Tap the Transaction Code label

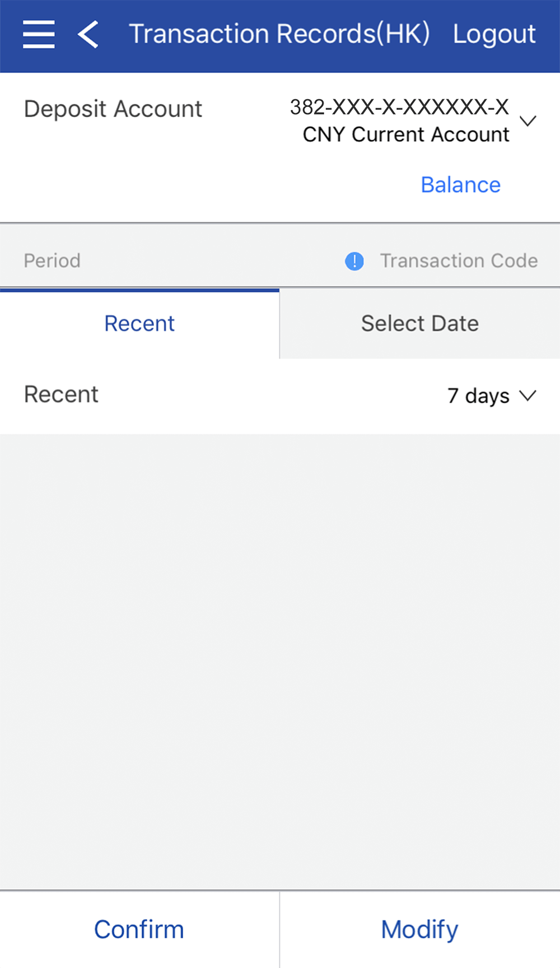pyautogui.click(x=459, y=261)
